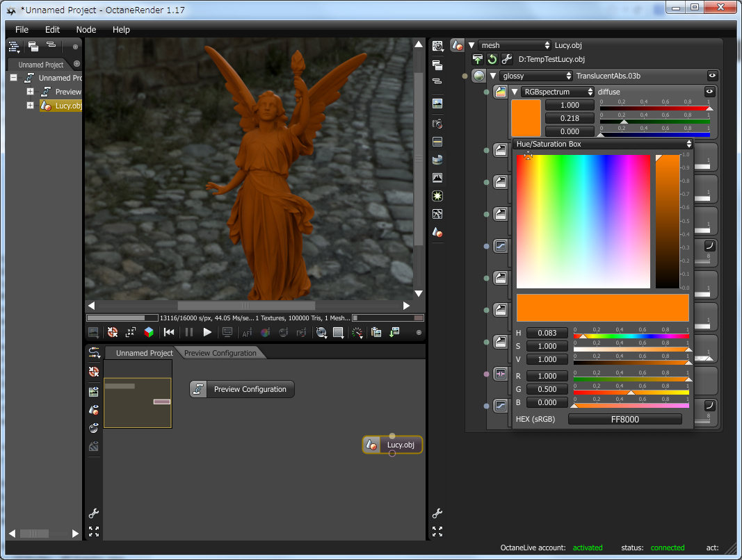This screenshot has width=742, height=560.
Task: Click the H value 0.083 field
Action: pyautogui.click(x=547, y=333)
